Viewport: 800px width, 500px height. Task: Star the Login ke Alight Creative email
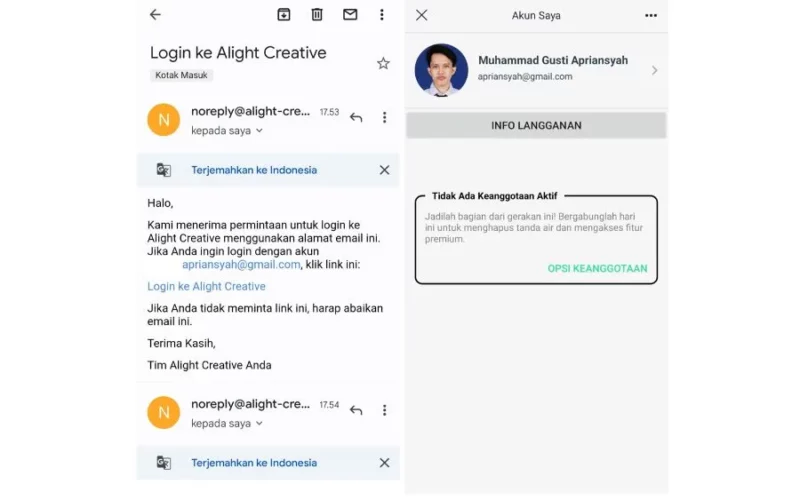pyautogui.click(x=383, y=63)
